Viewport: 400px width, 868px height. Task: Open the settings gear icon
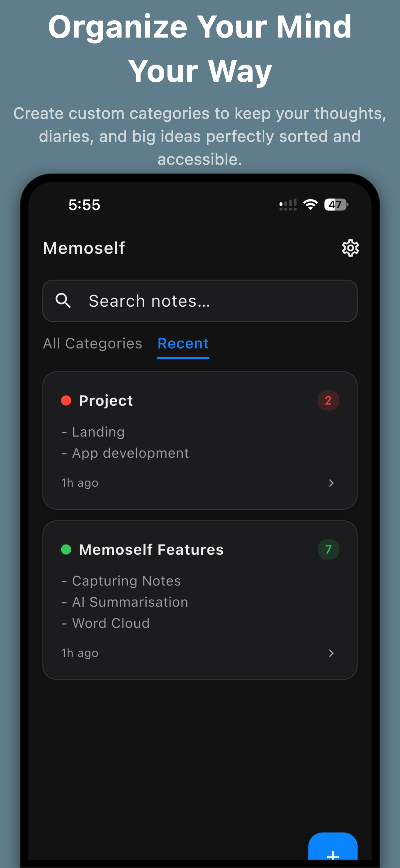coord(350,248)
